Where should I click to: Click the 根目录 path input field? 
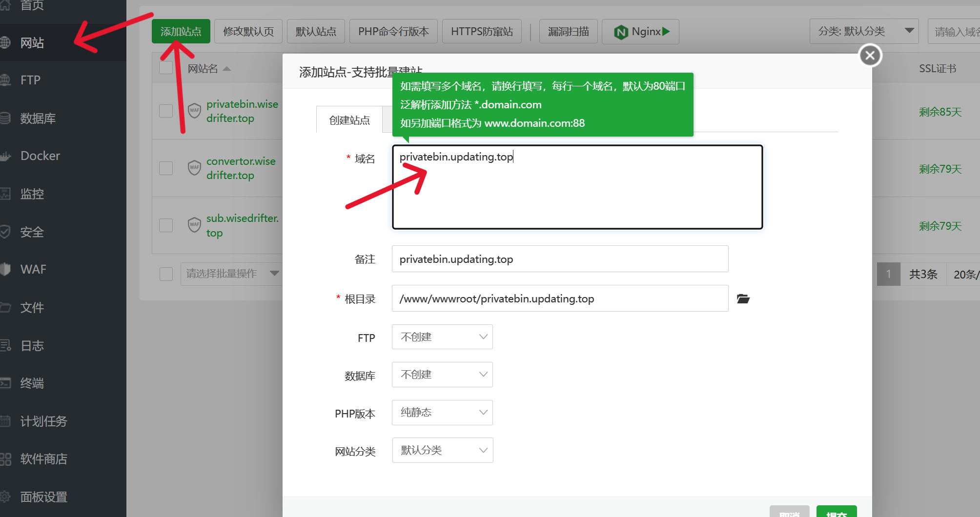point(560,298)
